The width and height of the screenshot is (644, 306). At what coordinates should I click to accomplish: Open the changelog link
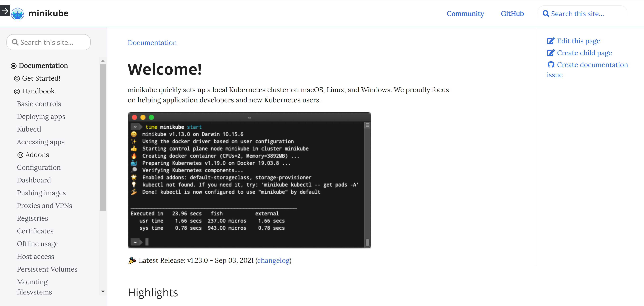point(273,261)
